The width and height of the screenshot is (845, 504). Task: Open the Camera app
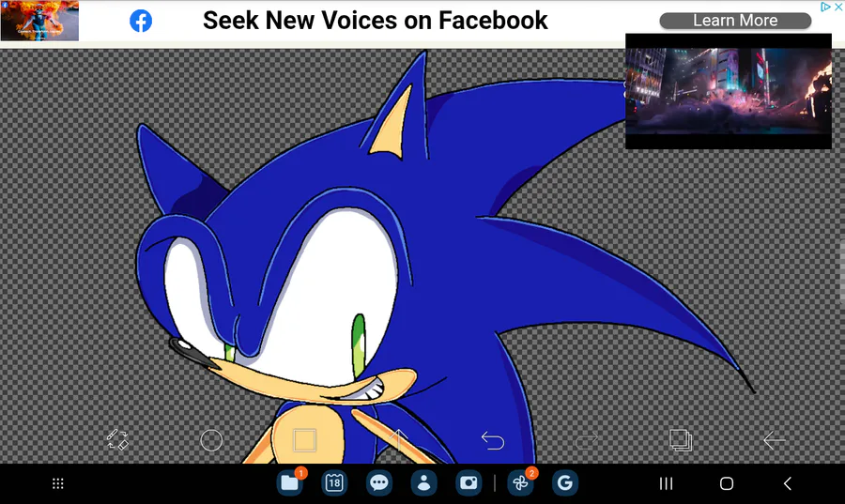(469, 483)
